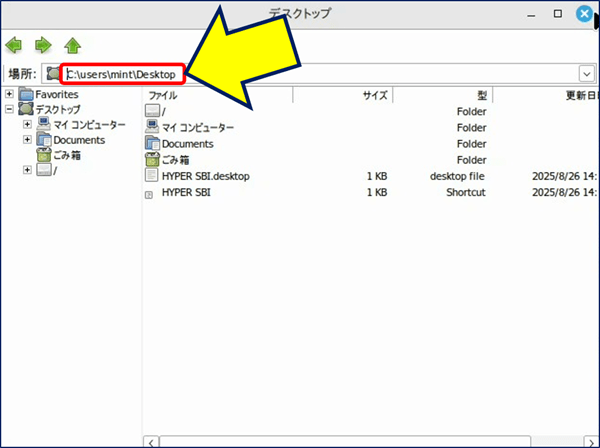This screenshot has width=600, height=448.
Task: Go forward with the green right arrow
Action: pyautogui.click(x=43, y=45)
